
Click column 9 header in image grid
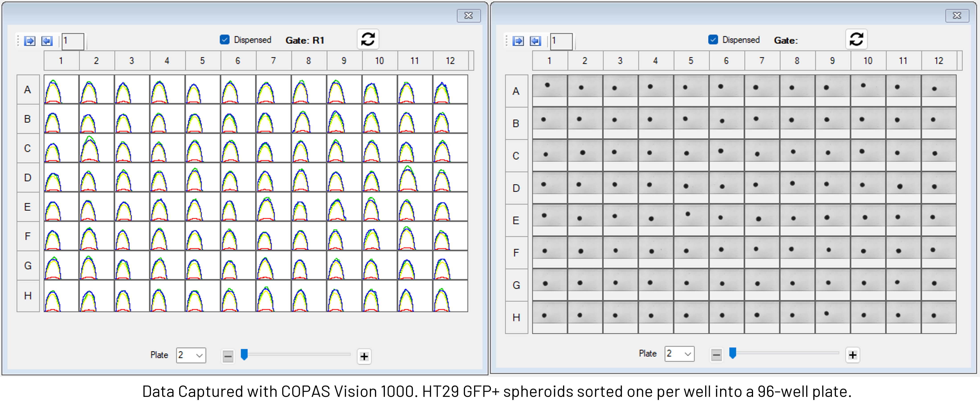(x=832, y=61)
